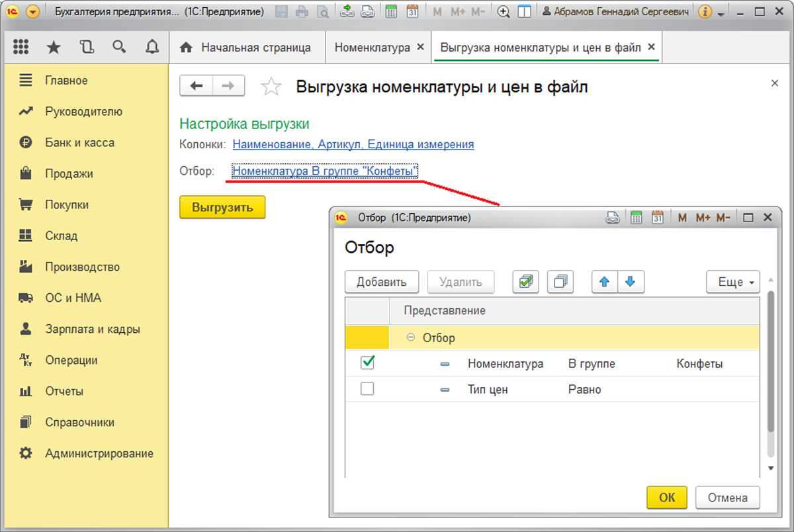This screenshot has height=532, width=794.
Task: Open the Еще dropdown menu
Action: [x=732, y=282]
